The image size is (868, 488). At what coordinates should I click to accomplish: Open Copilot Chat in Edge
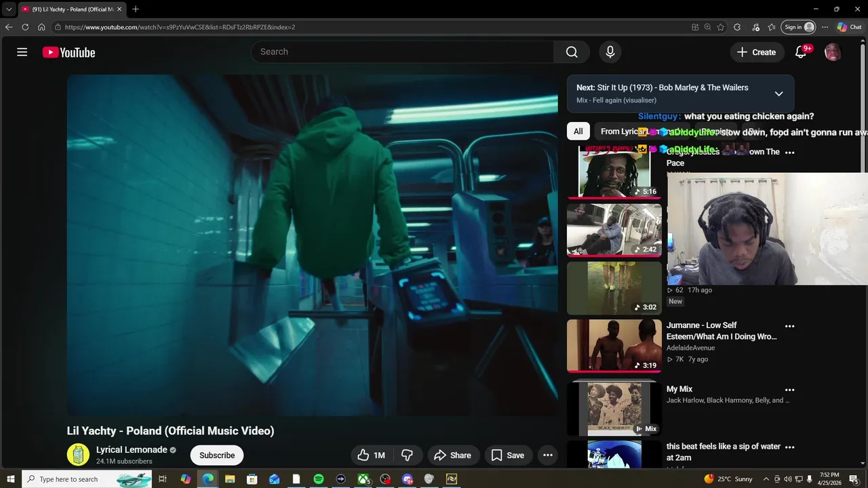[x=849, y=27]
